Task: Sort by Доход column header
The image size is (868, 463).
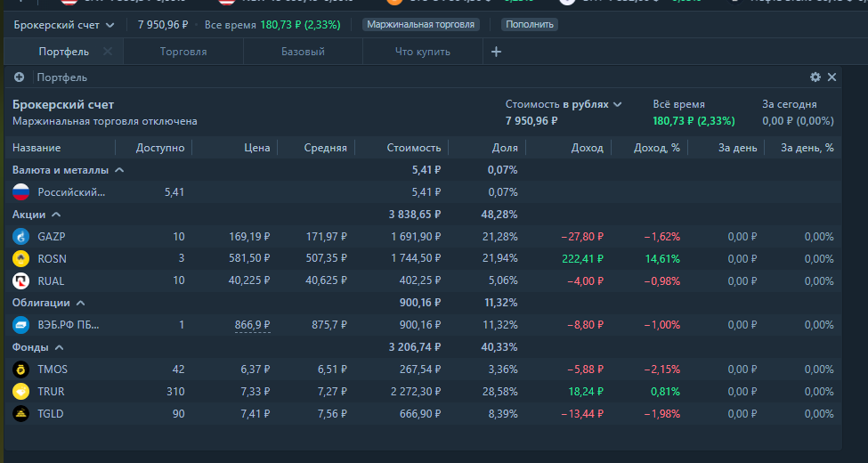Action: 588,148
